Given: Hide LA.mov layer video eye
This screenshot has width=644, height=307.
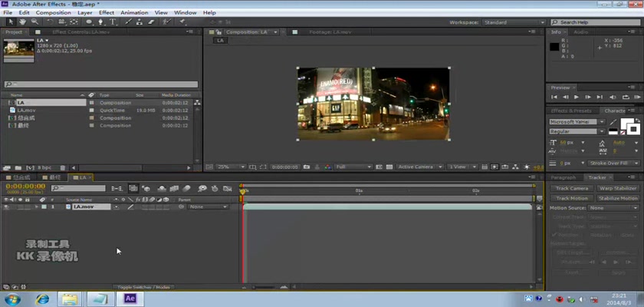Looking at the screenshot, I should pyautogui.click(x=6, y=207).
